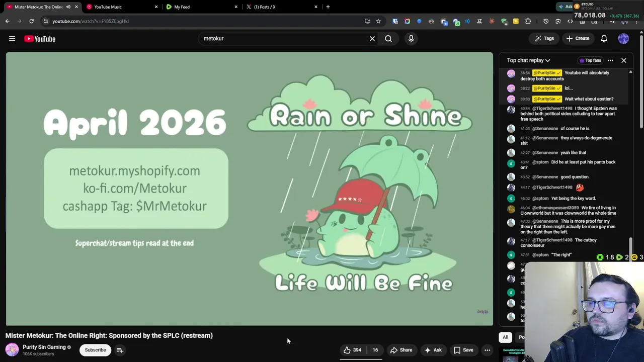Go back in the browser
Viewport: 644px width, 362px height.
click(8, 21)
